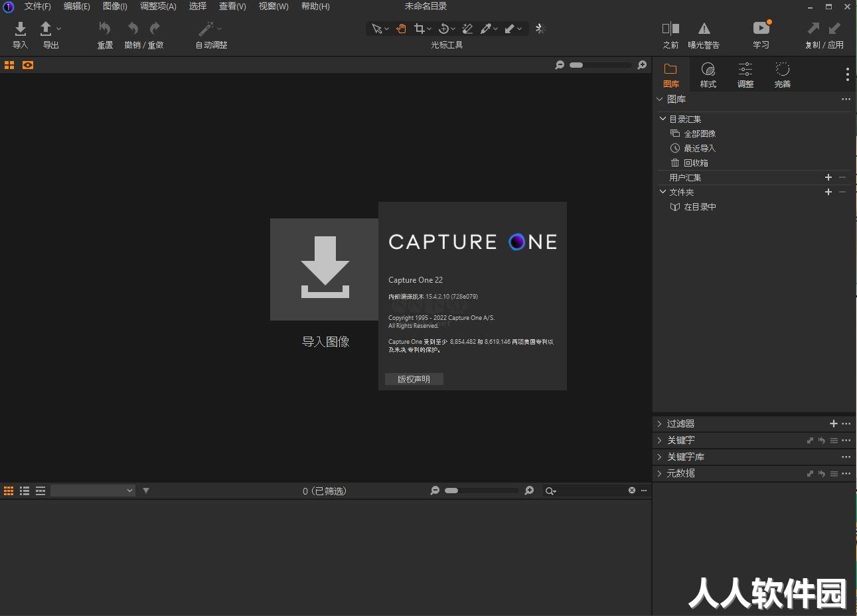Click the browser search field

(x=591, y=491)
